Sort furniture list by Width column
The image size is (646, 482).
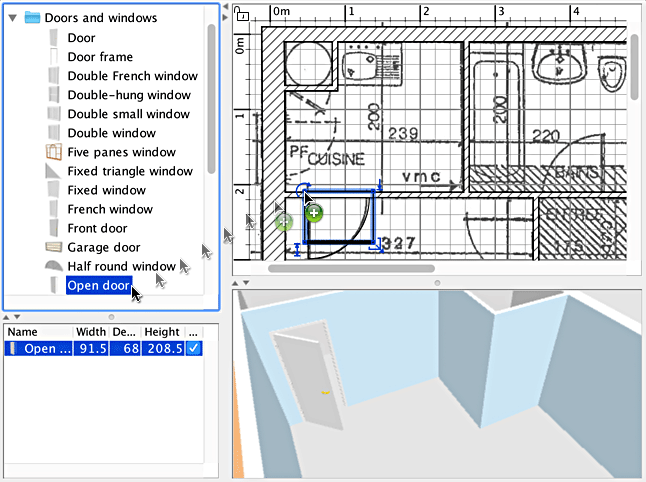90,331
